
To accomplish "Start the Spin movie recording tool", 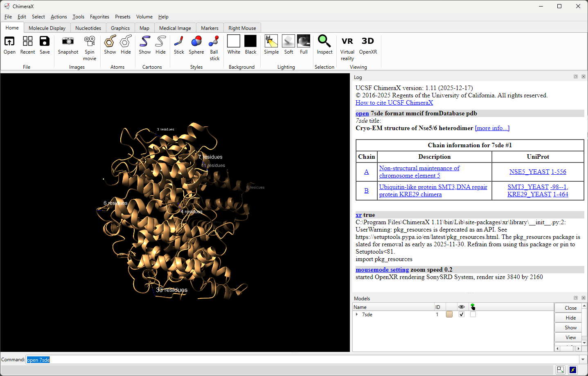I will [x=90, y=42].
